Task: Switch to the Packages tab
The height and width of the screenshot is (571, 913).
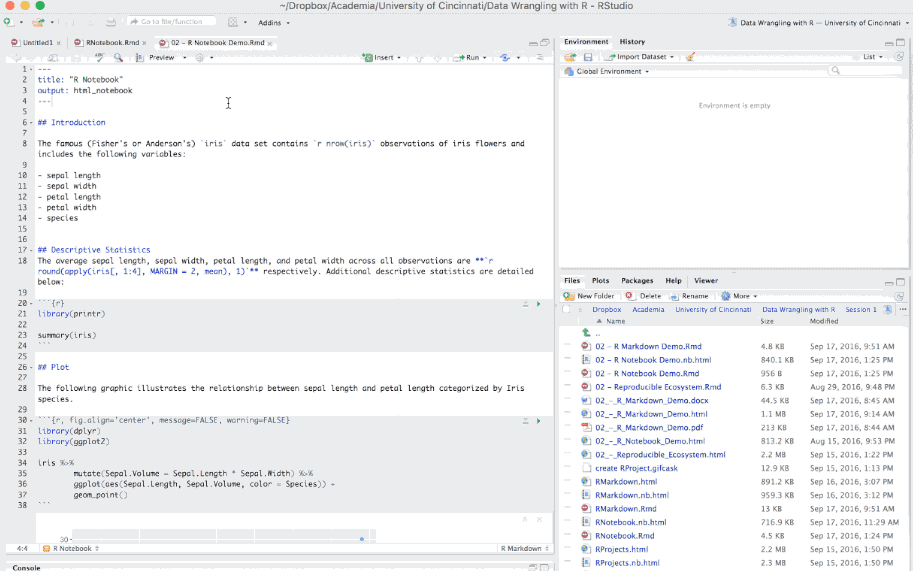Action: point(637,281)
